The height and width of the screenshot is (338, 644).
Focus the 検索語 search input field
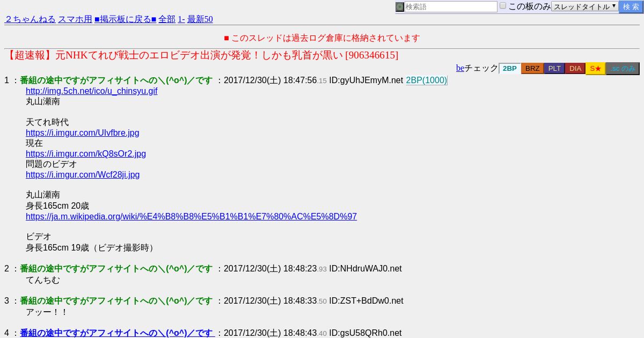pos(451,7)
